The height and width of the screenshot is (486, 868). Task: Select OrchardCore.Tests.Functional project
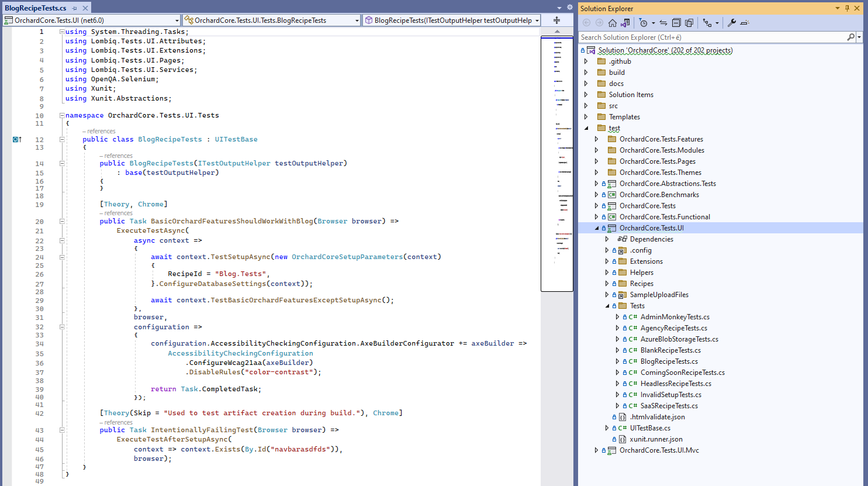click(x=665, y=217)
